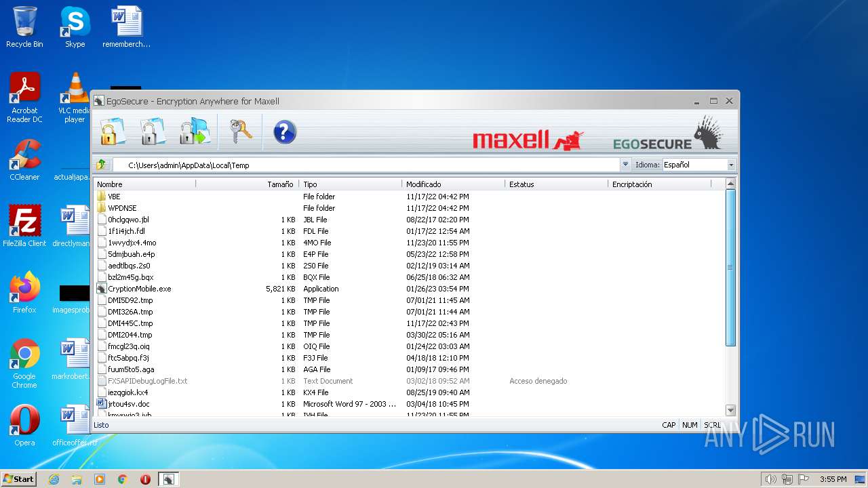Select file 1wvydjx4.4mo
The image size is (868, 488).
click(132, 243)
